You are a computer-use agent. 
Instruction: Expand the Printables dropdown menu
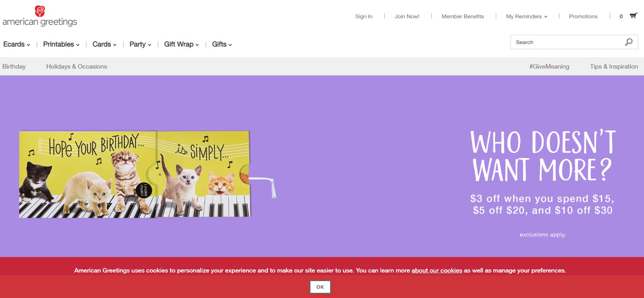pyautogui.click(x=61, y=44)
